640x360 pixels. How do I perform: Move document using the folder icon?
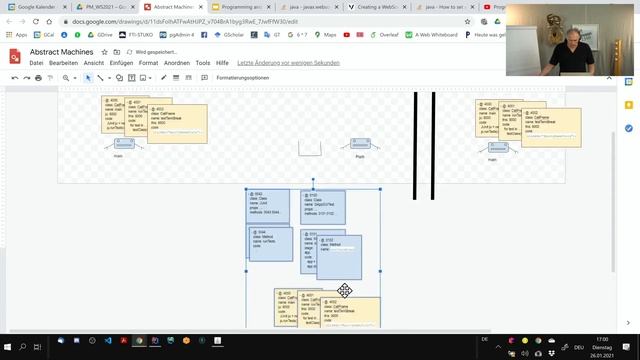(x=117, y=52)
